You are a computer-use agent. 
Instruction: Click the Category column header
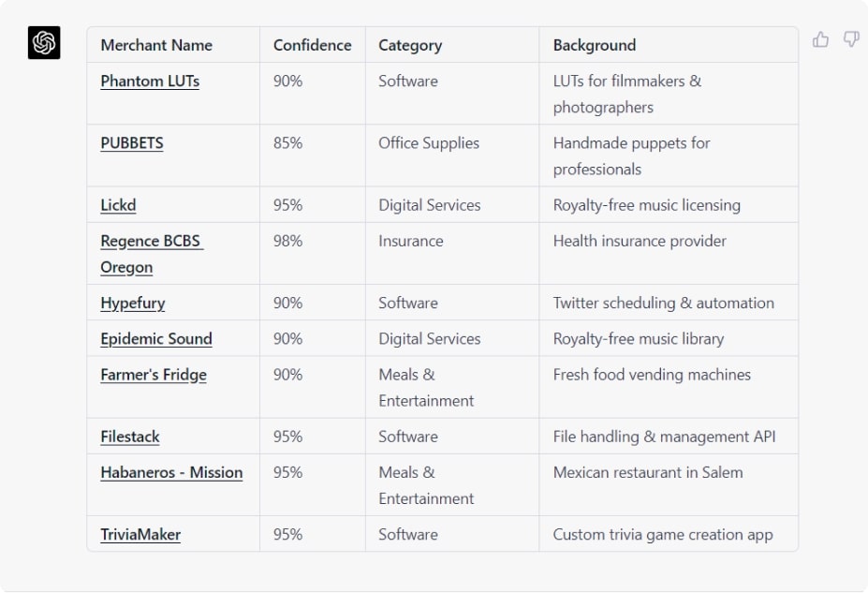click(x=410, y=45)
